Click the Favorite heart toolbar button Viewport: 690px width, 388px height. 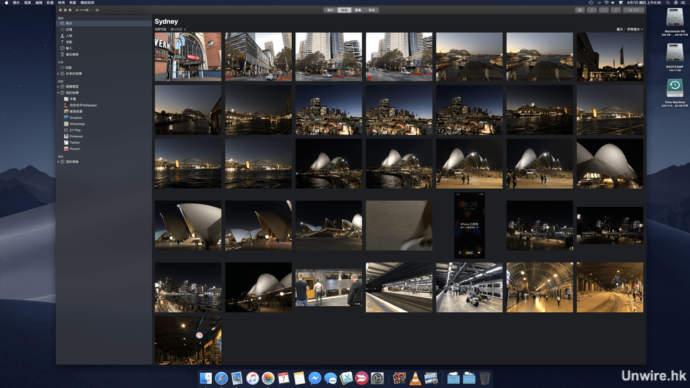click(603, 10)
